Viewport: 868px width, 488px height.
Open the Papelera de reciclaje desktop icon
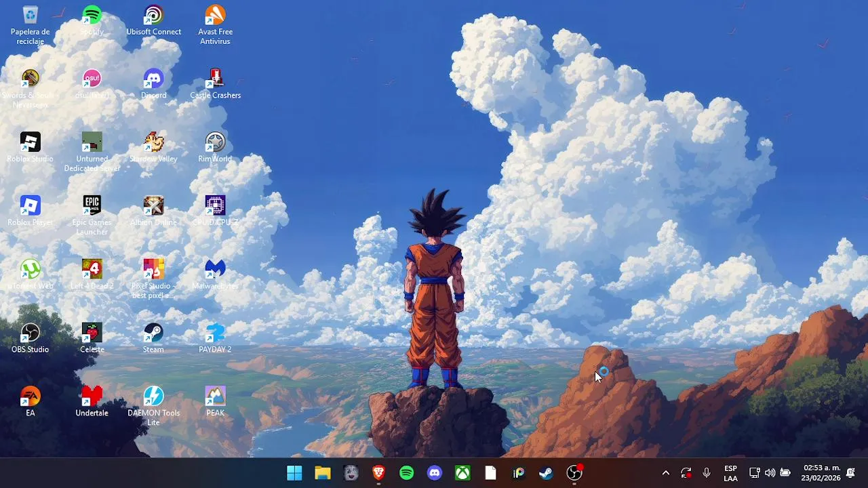tap(31, 25)
